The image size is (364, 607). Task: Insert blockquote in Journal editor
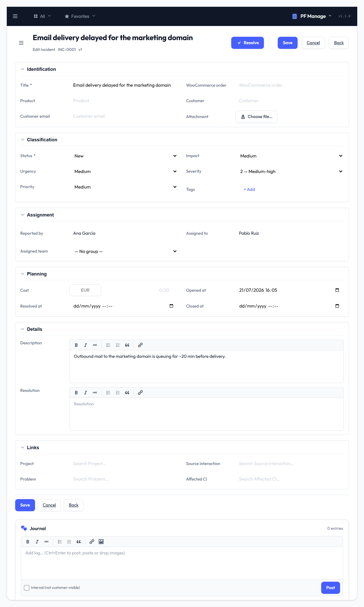tap(79, 541)
